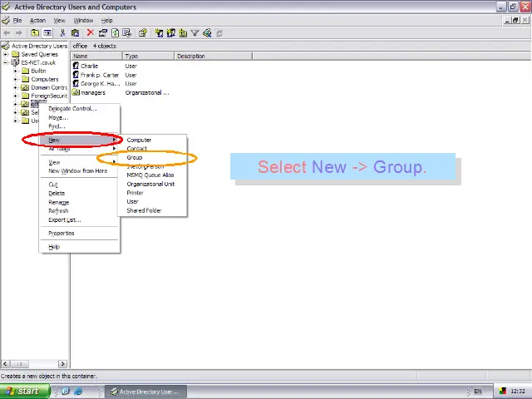The width and height of the screenshot is (532, 399).
Task: Click the EN language indicator in taskbar
Action: [478, 392]
